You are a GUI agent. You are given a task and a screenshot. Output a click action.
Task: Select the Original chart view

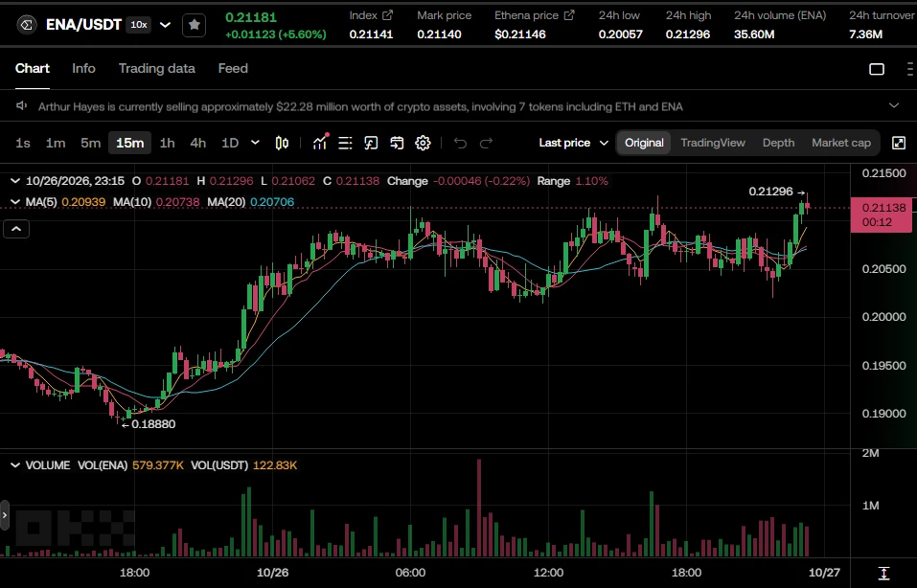coord(644,143)
